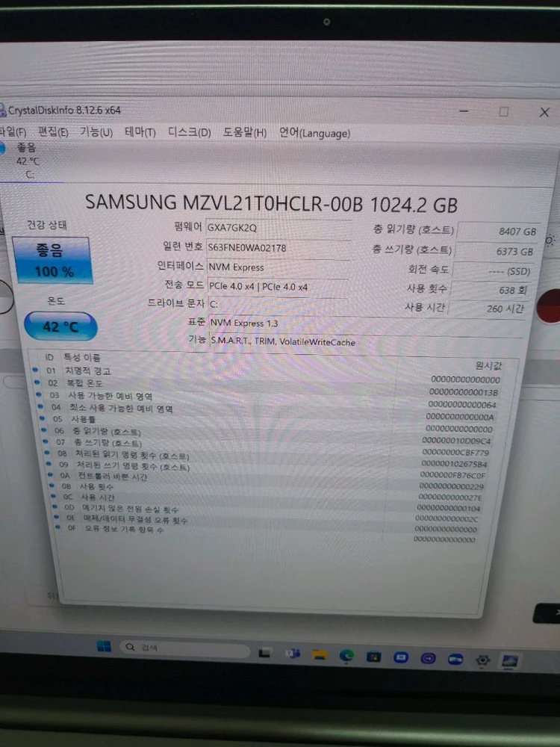Select SMART row 09 처리된 쓰기 명령 횟수
This screenshot has width=560, height=747.
[x=268, y=469]
